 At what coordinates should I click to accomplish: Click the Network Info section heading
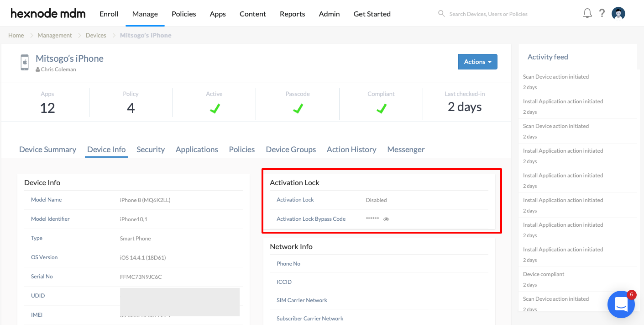(291, 246)
